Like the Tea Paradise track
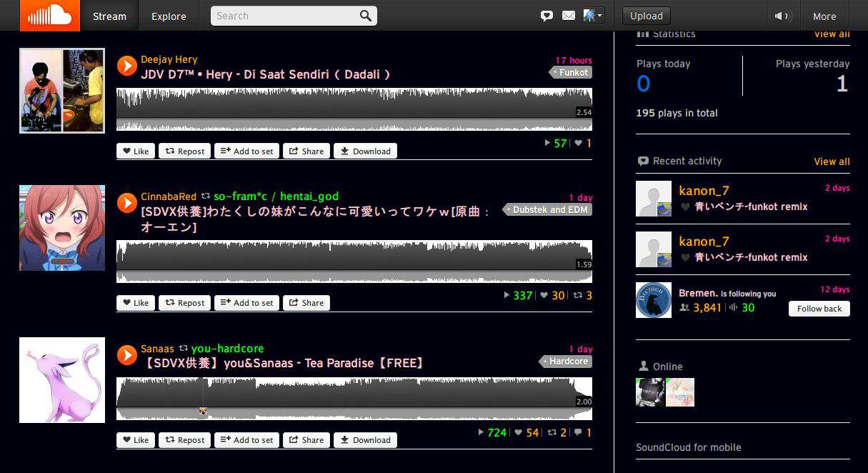Image resolution: width=868 pixels, height=473 pixels. pos(135,439)
